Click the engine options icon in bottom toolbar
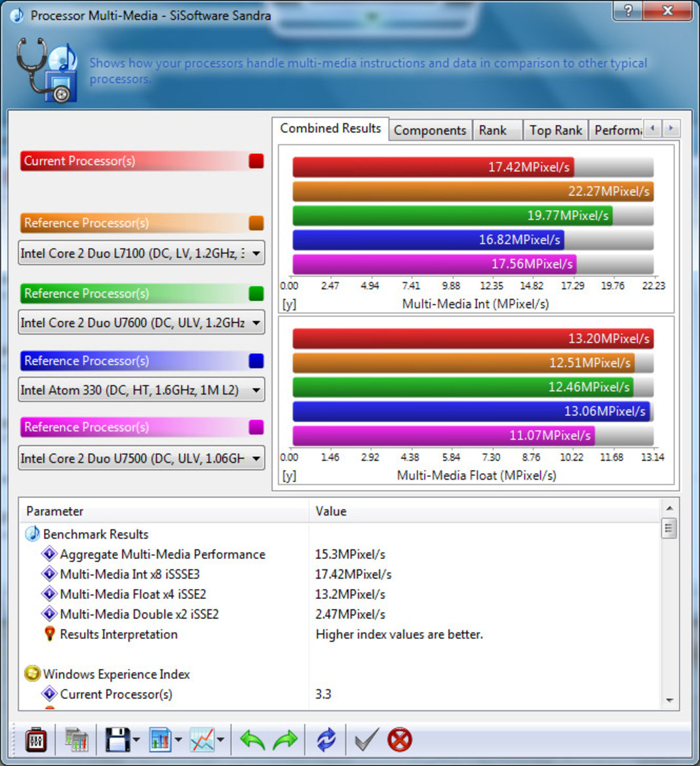The image size is (700, 766). coord(35,740)
